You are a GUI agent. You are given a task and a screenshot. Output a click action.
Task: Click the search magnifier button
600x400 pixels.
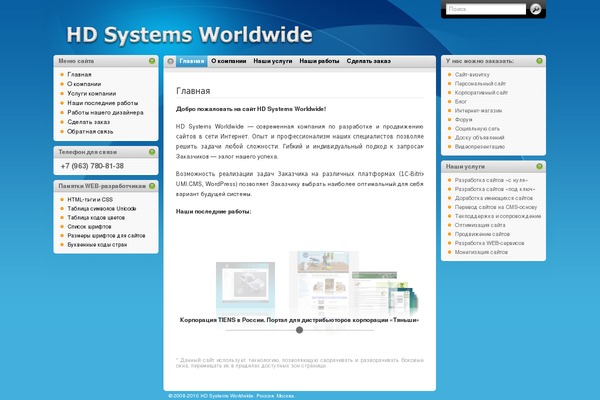click(536, 9)
